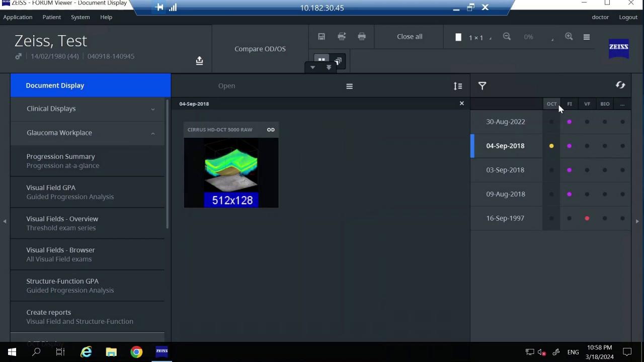Switch to the VF column tab

pos(587,104)
